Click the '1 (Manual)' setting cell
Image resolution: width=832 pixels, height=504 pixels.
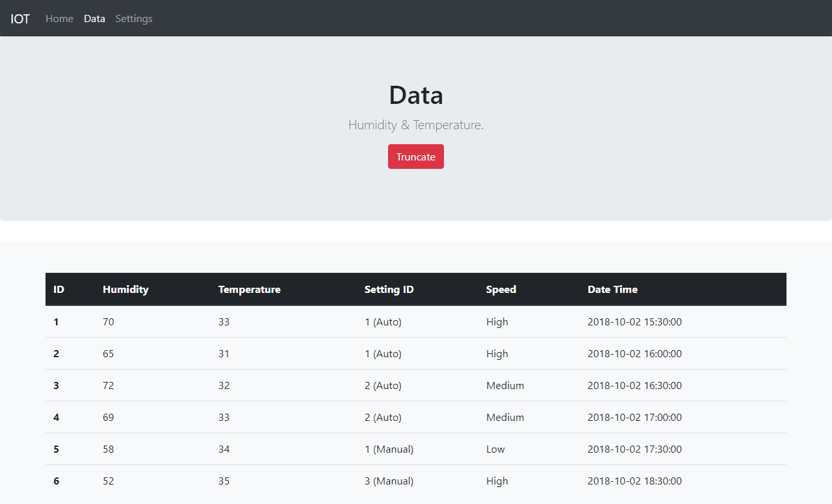[x=389, y=449]
